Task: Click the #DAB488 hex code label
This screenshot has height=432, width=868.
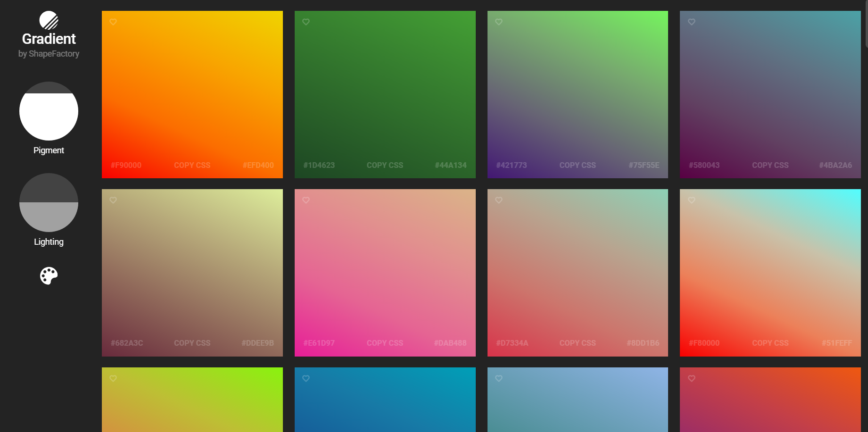Action: (x=450, y=343)
